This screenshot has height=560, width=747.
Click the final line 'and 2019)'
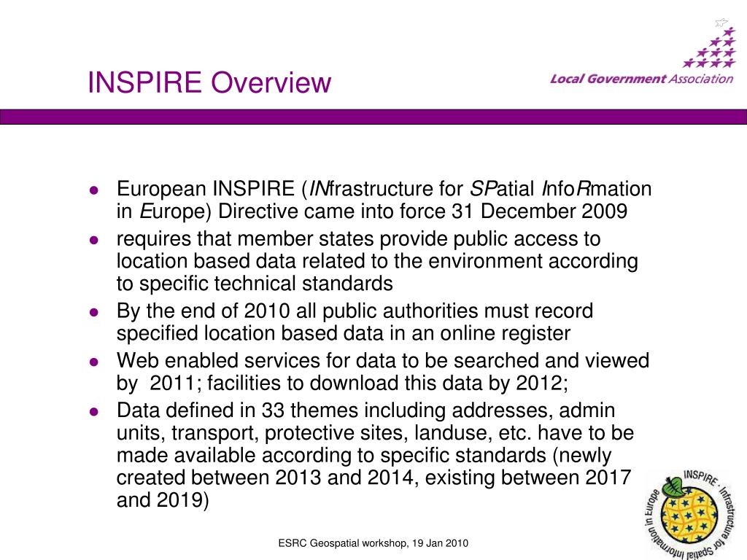click(x=163, y=500)
